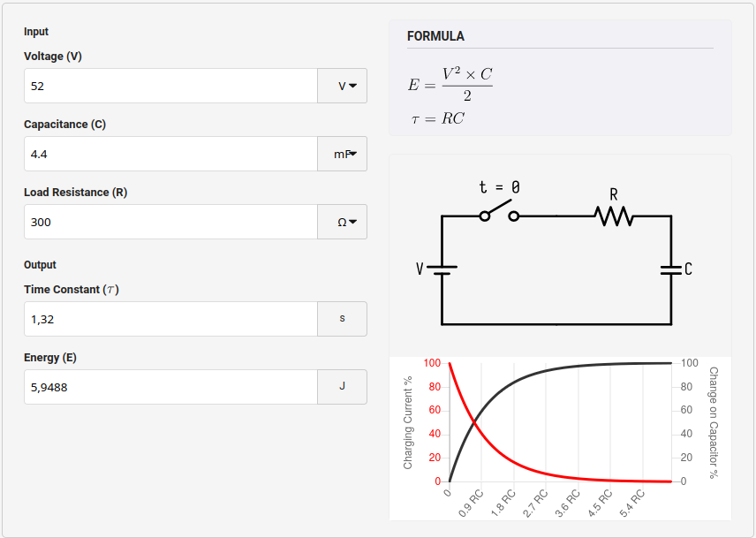Image resolution: width=756 pixels, height=538 pixels.
Task: Click the J unit box beside Energy
Action: click(x=342, y=388)
